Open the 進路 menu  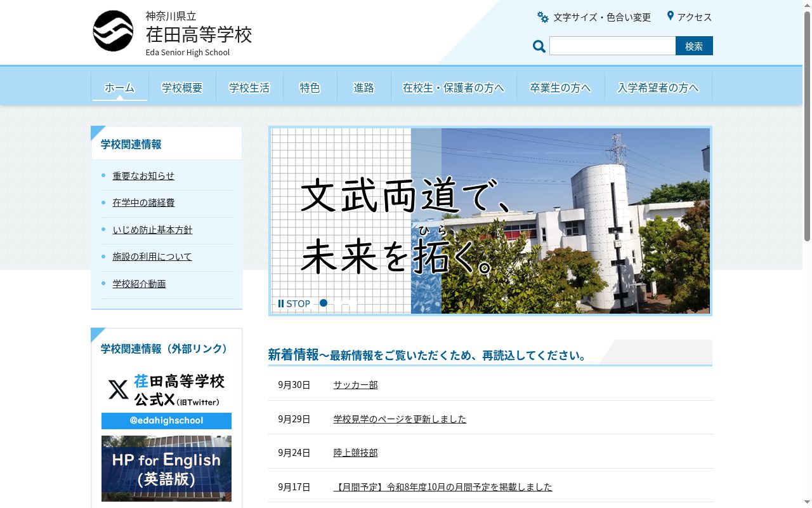(364, 87)
